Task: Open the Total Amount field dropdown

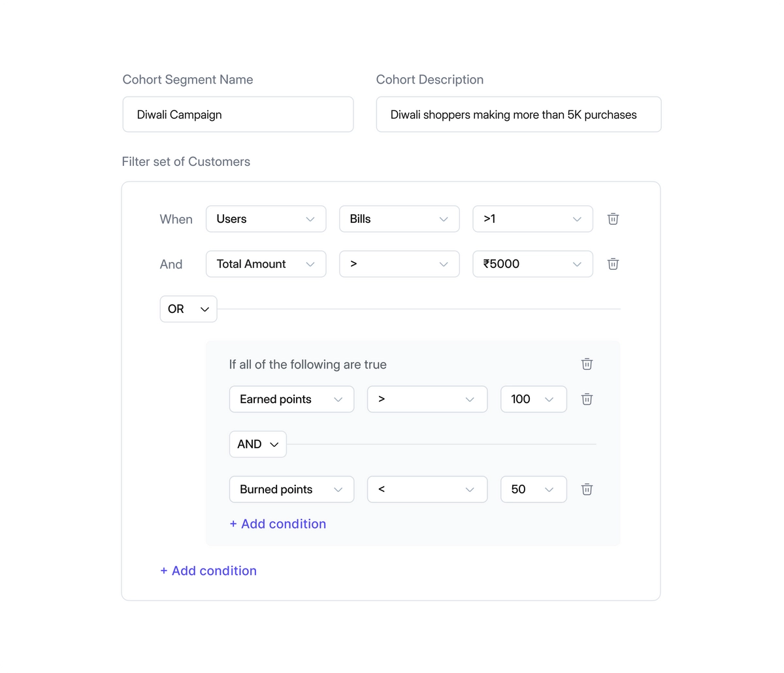Action: pyautogui.click(x=266, y=264)
